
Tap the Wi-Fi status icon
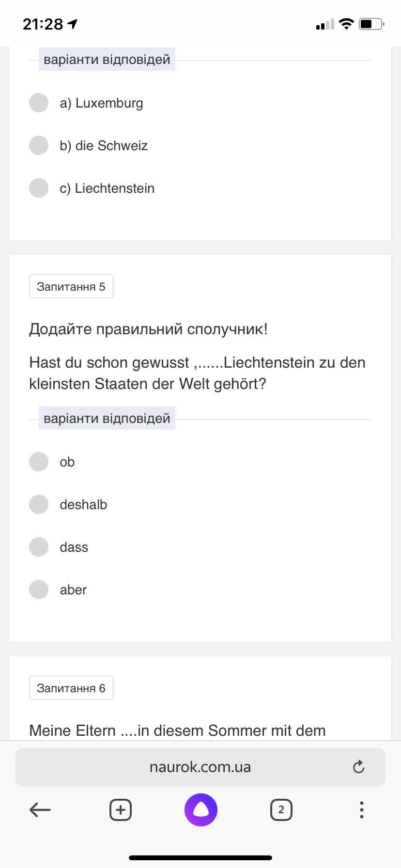tap(346, 24)
